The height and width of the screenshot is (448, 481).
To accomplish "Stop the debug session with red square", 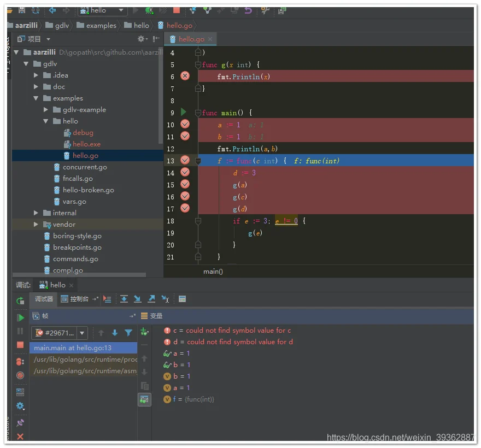I will (x=20, y=345).
